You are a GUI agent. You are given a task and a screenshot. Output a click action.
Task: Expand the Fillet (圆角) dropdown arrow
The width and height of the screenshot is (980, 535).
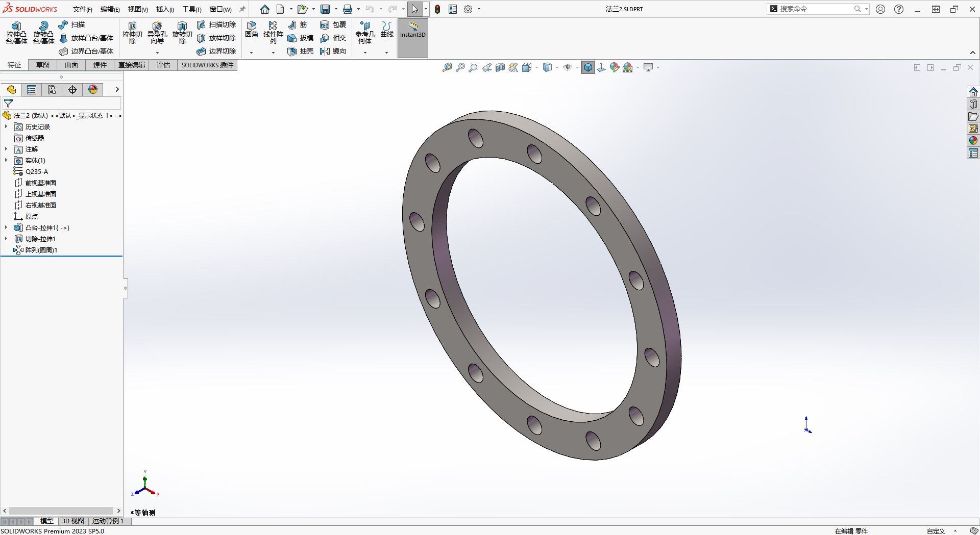(251, 53)
